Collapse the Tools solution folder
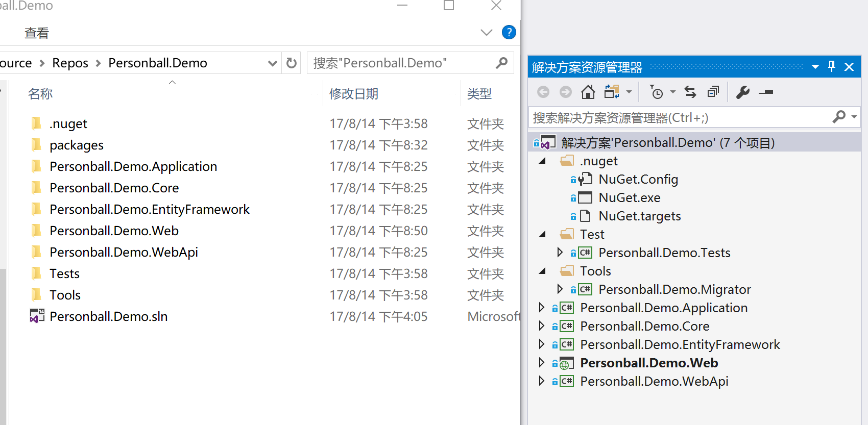The width and height of the screenshot is (868, 425). click(542, 271)
